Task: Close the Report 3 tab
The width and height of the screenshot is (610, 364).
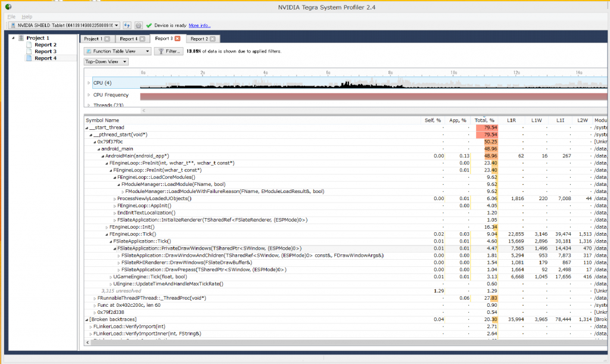Action: 178,39
